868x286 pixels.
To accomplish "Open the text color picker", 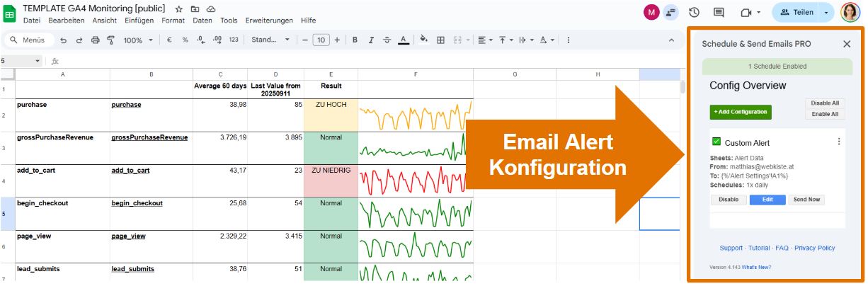I will [403, 40].
